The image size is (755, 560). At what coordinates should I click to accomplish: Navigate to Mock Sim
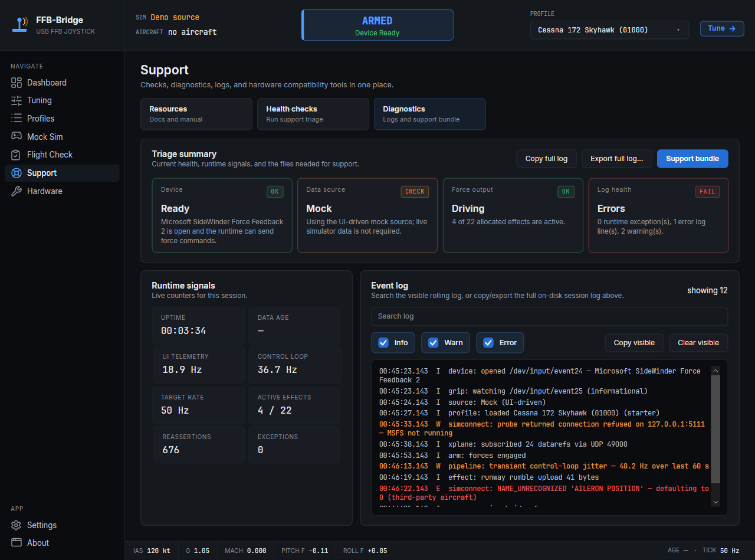pyautogui.click(x=62, y=136)
